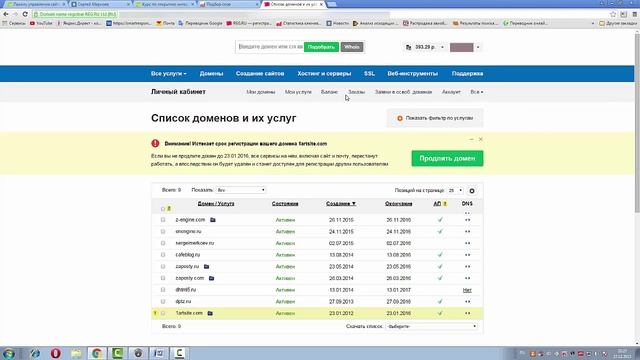The image size is (640, 360).
Task: Click DNS dots icon for z-engine.com row
Action: click(467, 220)
